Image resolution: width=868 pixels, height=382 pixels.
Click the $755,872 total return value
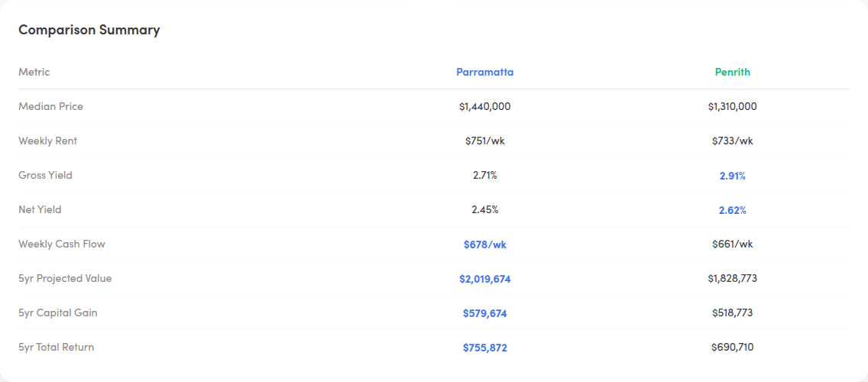pyautogui.click(x=485, y=348)
